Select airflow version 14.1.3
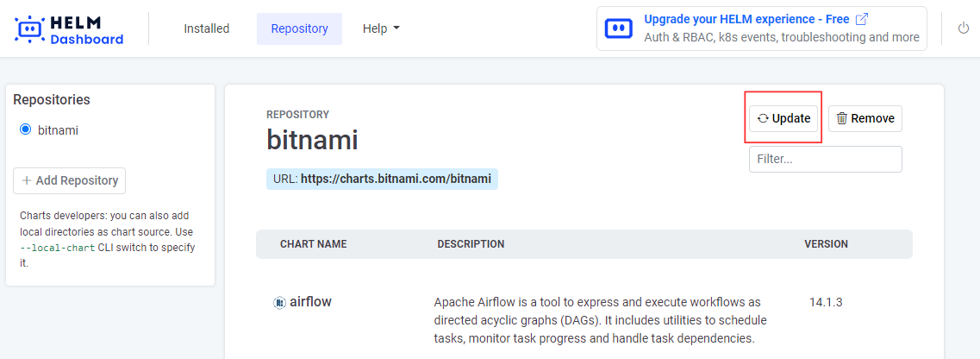 point(825,302)
